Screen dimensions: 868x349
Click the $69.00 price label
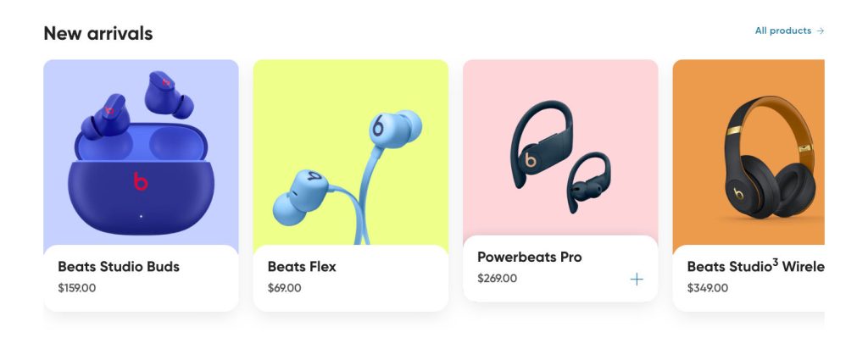click(x=285, y=288)
